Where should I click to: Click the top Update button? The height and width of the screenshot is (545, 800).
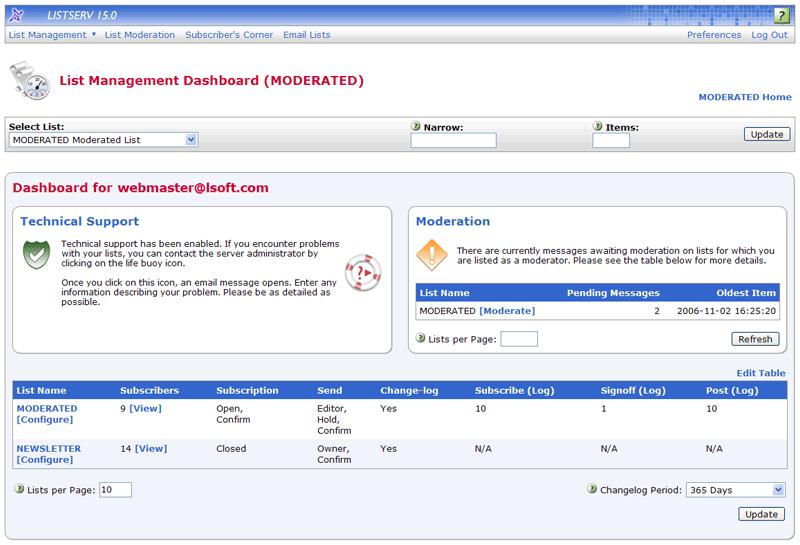pyautogui.click(x=767, y=134)
